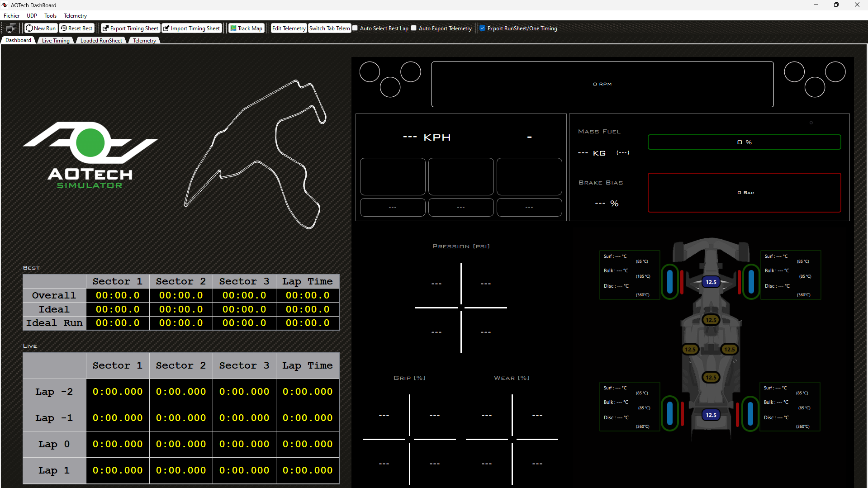Click the dual-monitor icon on the toolbar

click(10, 28)
